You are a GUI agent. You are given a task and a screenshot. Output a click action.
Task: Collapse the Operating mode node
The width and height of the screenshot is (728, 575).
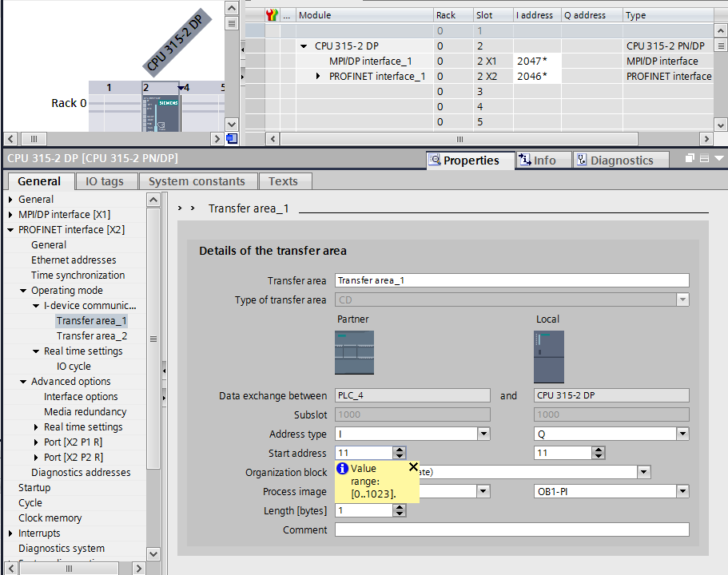(23, 291)
